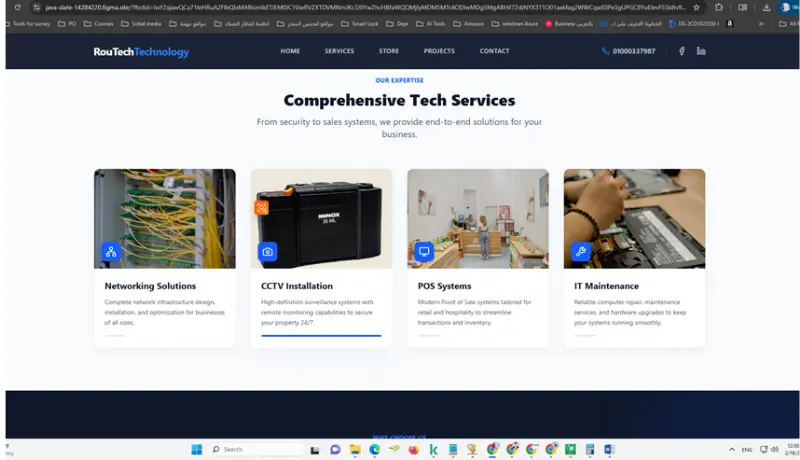The width and height of the screenshot is (800, 460).
Task: Show more bookmarks with the double chevron
Action: coord(761,24)
